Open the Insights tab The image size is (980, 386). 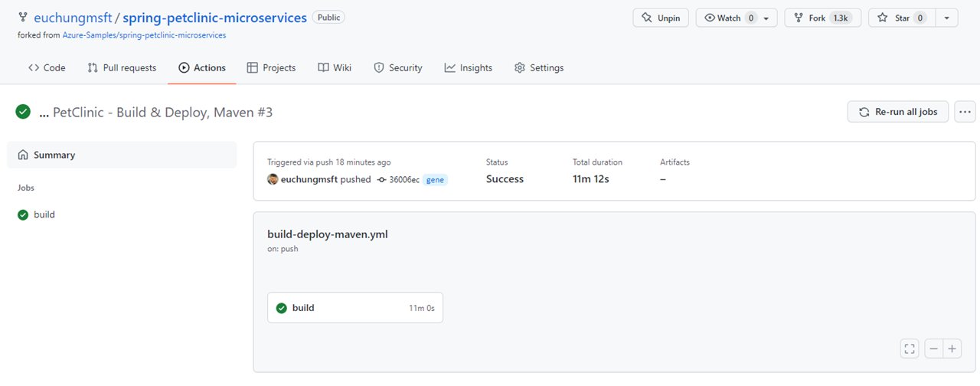click(x=468, y=67)
